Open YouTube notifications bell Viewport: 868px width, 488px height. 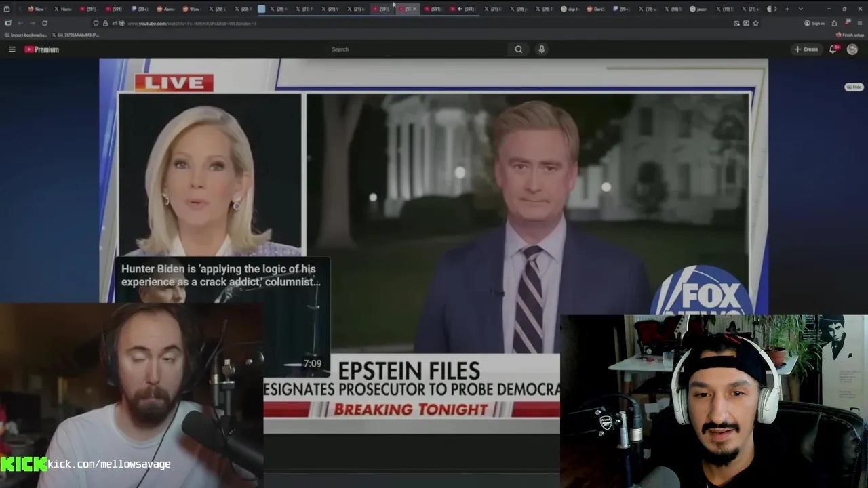click(x=833, y=49)
